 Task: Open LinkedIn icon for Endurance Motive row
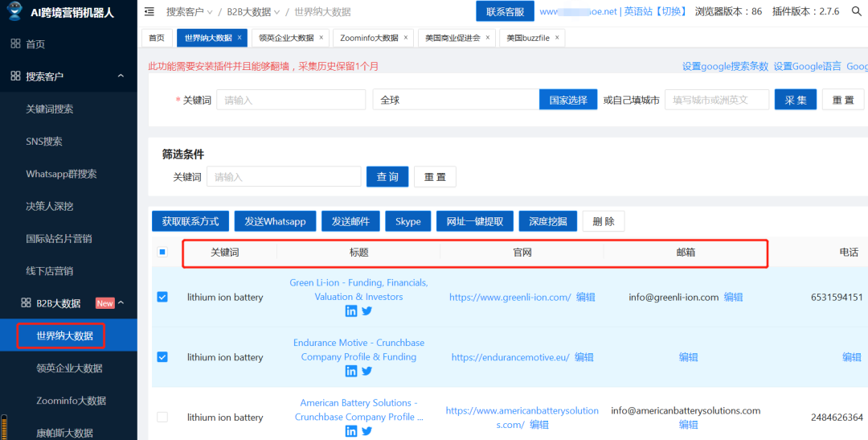pos(351,372)
